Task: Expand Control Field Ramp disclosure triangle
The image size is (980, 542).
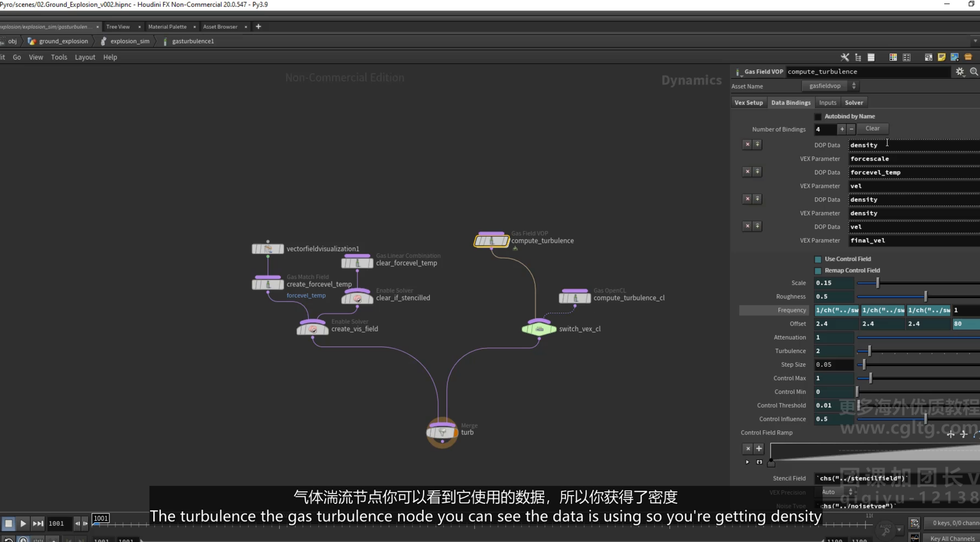Action: click(x=747, y=462)
